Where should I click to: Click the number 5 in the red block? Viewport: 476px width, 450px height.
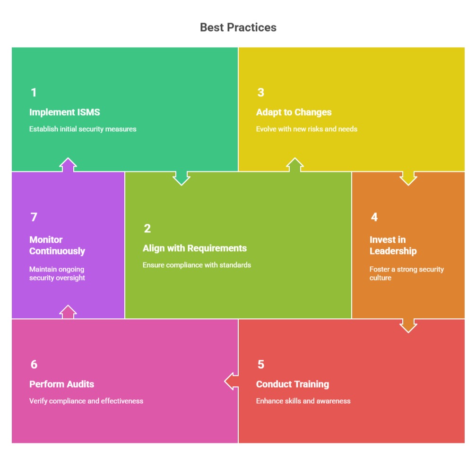(x=260, y=365)
